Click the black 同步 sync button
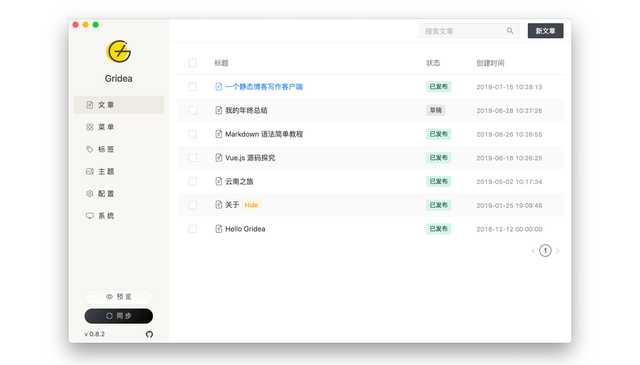 119,316
